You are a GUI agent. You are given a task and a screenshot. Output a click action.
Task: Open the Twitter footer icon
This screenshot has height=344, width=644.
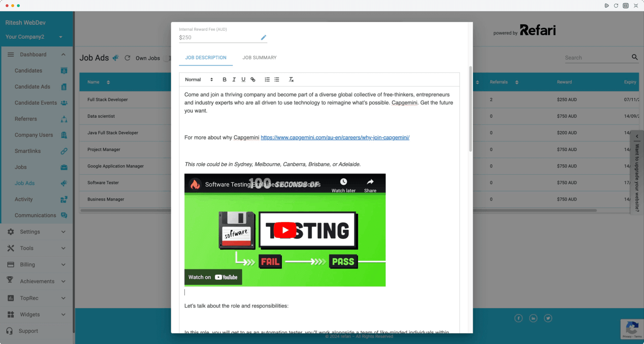548,318
